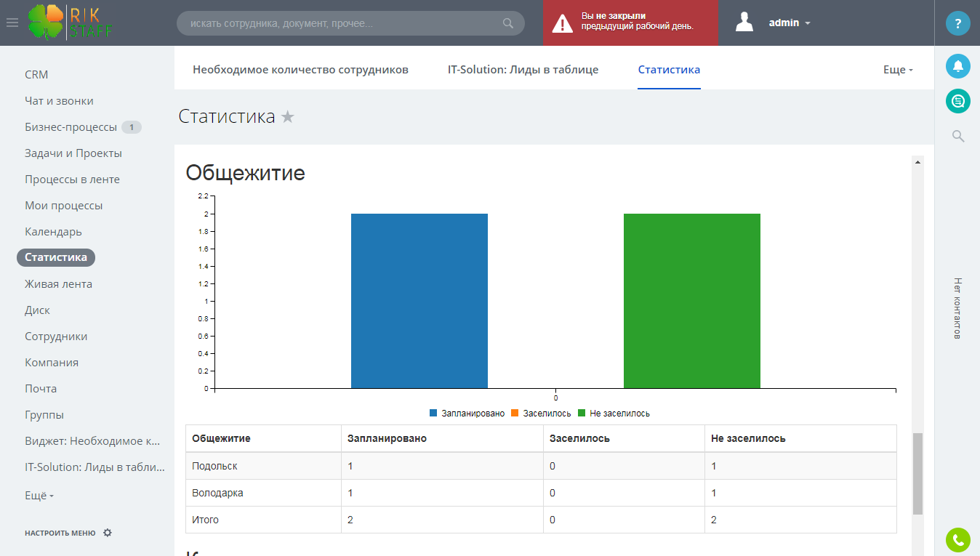Click the Общежитие column header

coord(263,438)
